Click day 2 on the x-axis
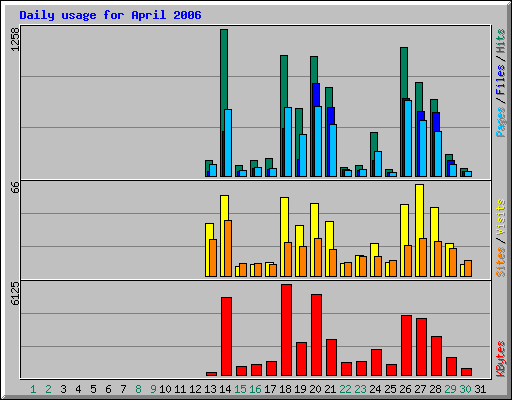Screen dimensions: 512x400 [x=48, y=389]
